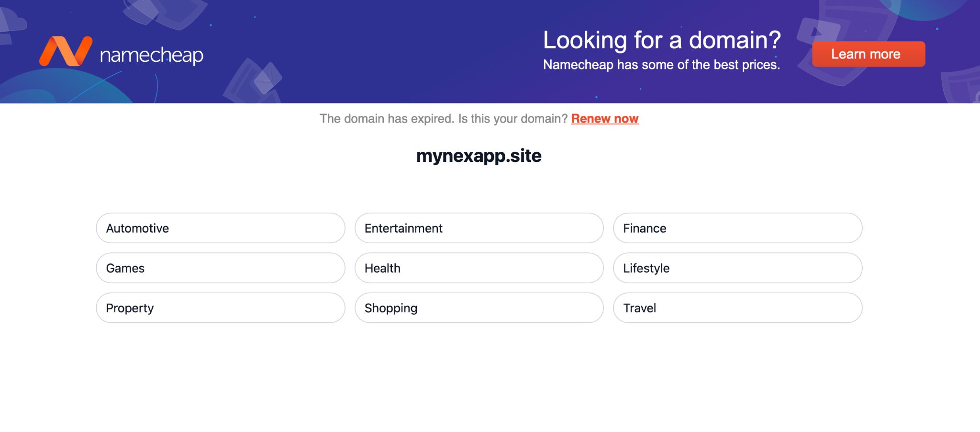
Task: Click the Learn more button
Action: tap(868, 54)
